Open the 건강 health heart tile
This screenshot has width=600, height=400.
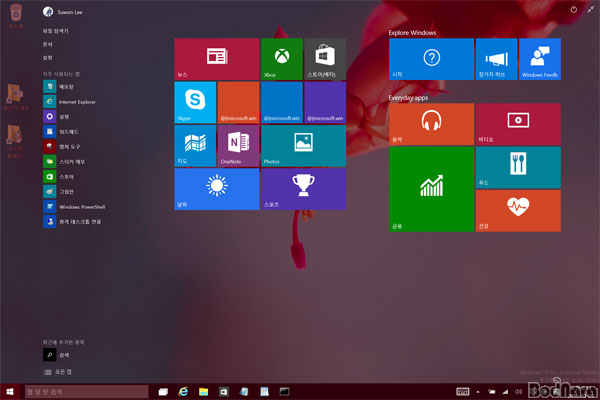point(518,211)
